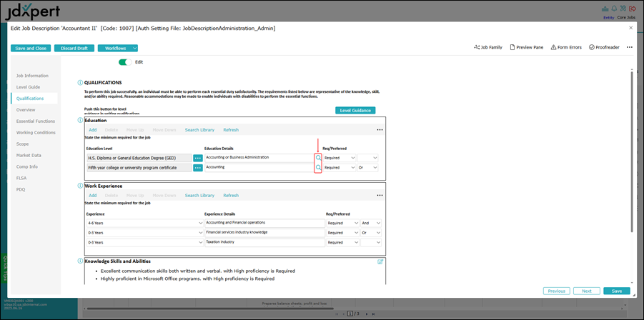Click the Level Guidance button
Screen dimensions: 644x320
tap(355, 111)
